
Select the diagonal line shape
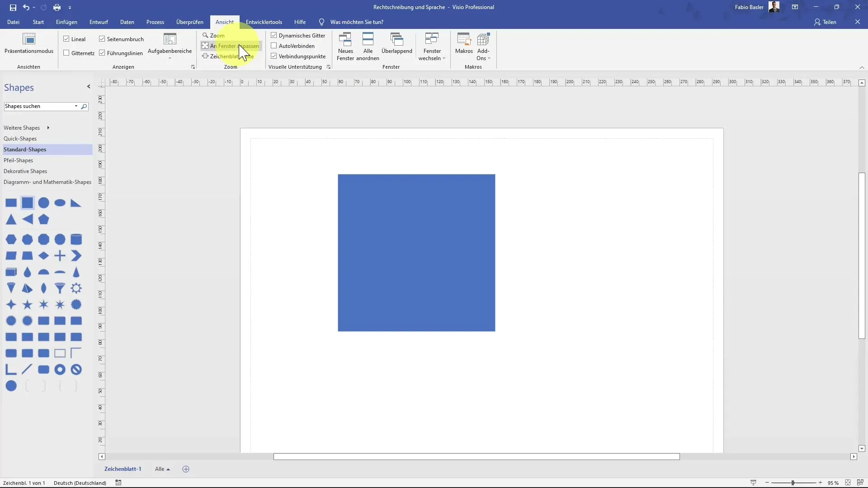pyautogui.click(x=27, y=370)
